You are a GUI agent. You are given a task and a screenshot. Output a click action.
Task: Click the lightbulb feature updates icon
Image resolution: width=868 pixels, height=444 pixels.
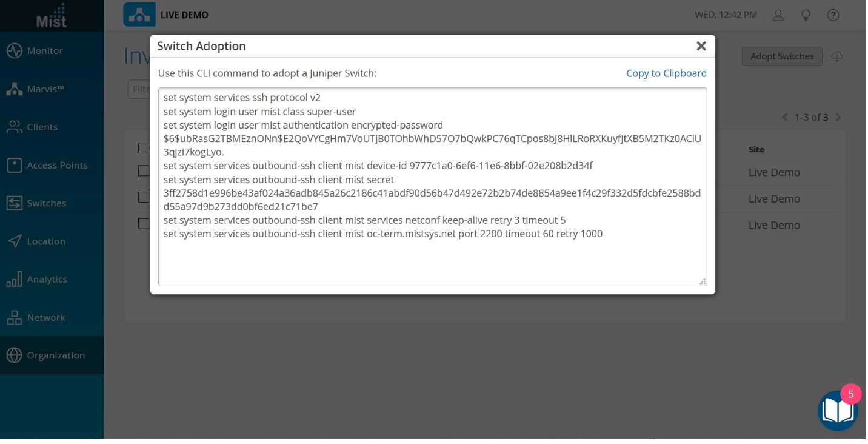[806, 15]
